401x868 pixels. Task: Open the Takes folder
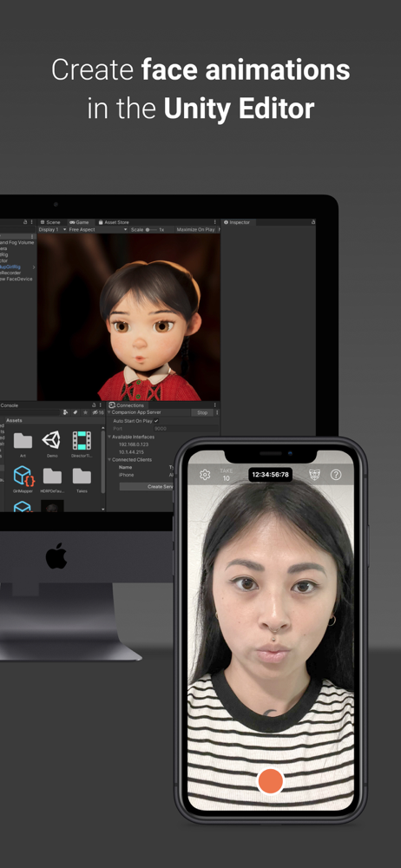pos(82,479)
